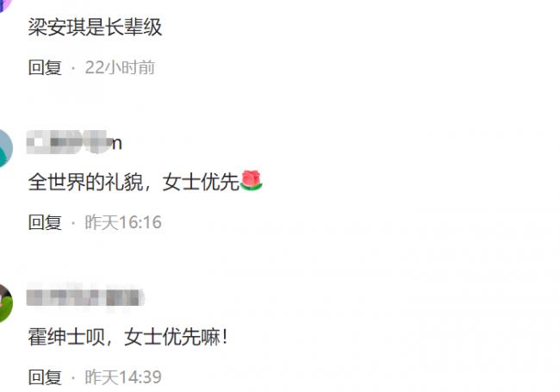The height and width of the screenshot is (392, 560).
Task: Click the dot separator before 22小时前
Action: tap(73, 68)
